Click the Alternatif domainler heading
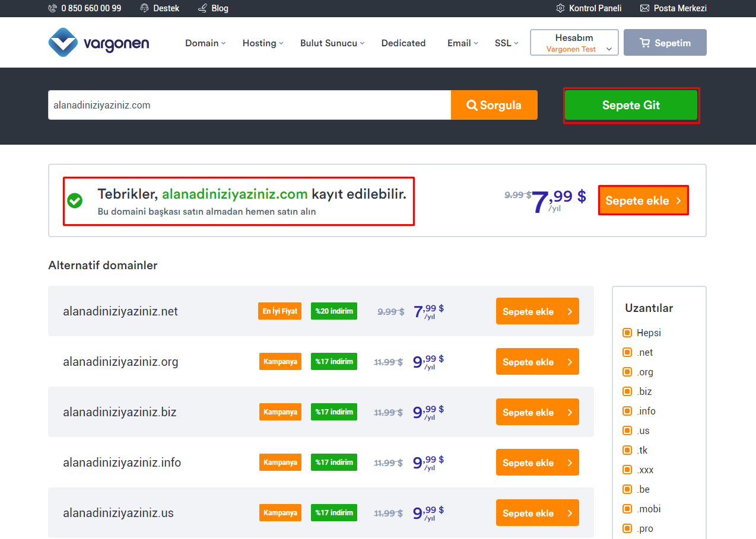 (103, 265)
